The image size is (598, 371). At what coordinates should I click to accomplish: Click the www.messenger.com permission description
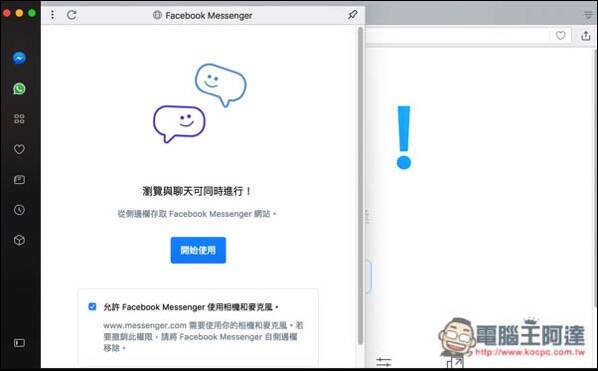point(203,337)
